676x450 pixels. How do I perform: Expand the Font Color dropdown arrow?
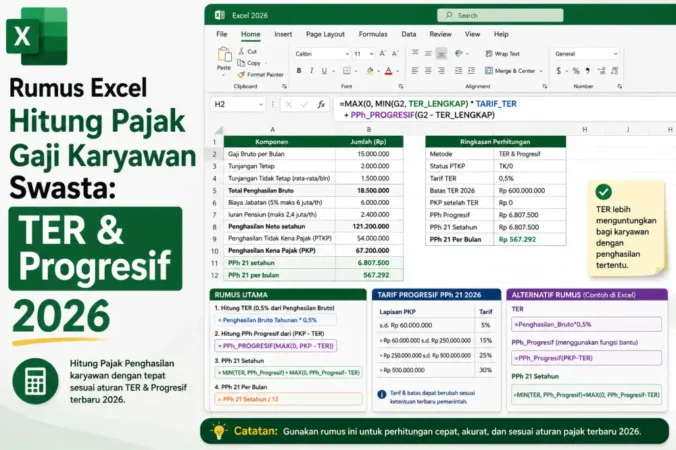[397, 71]
